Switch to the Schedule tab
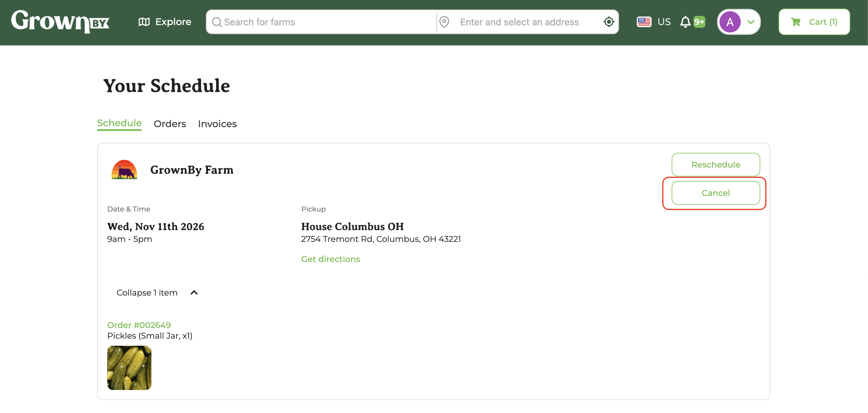Viewport: 868px width, 413px height. click(119, 123)
